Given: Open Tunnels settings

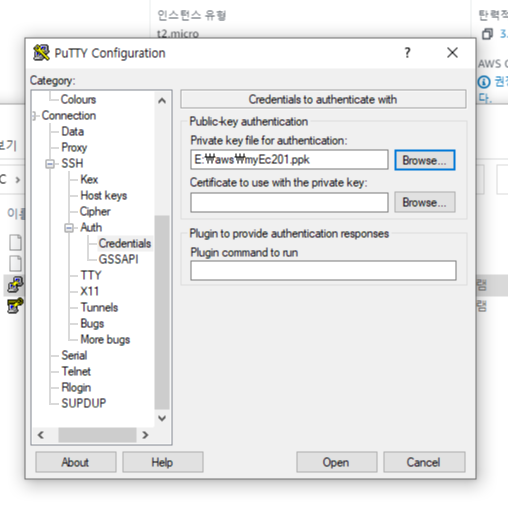Looking at the screenshot, I should pos(99,307).
